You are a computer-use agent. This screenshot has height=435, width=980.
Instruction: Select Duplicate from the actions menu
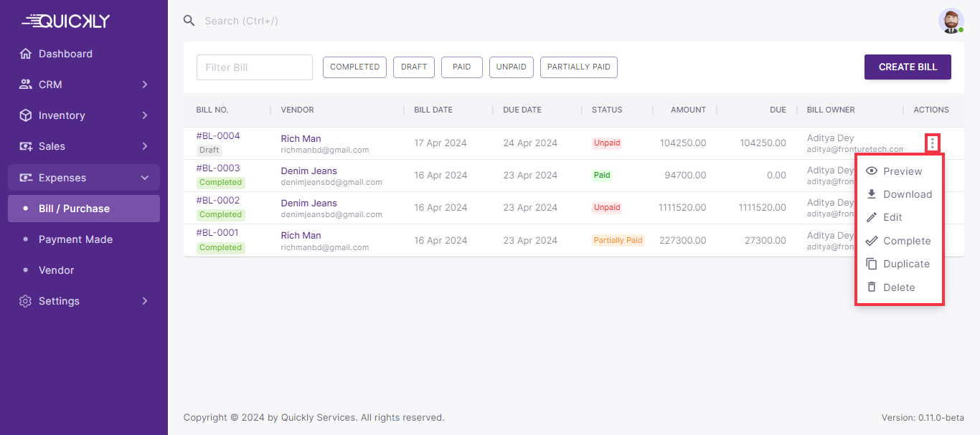coord(905,264)
